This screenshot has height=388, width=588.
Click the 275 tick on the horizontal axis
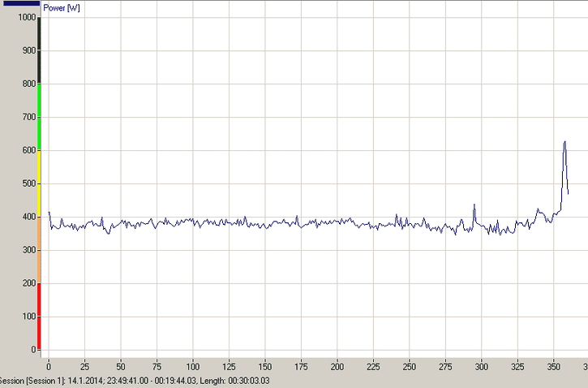tap(445, 366)
